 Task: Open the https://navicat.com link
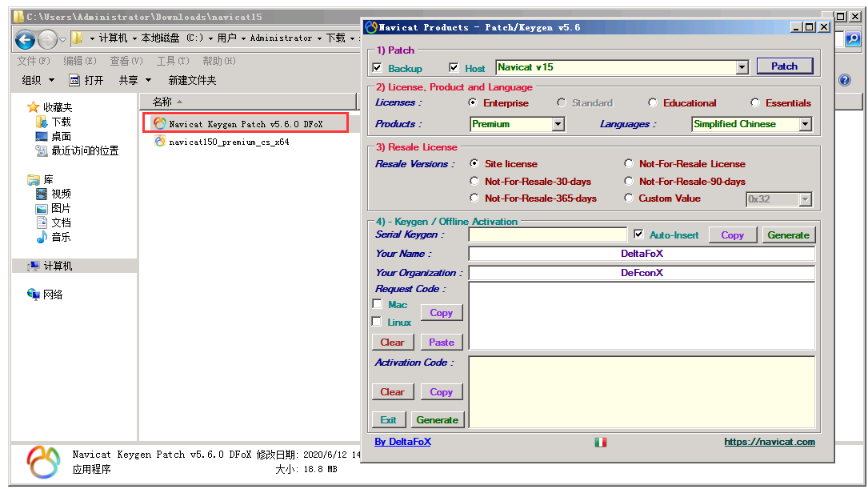770,441
